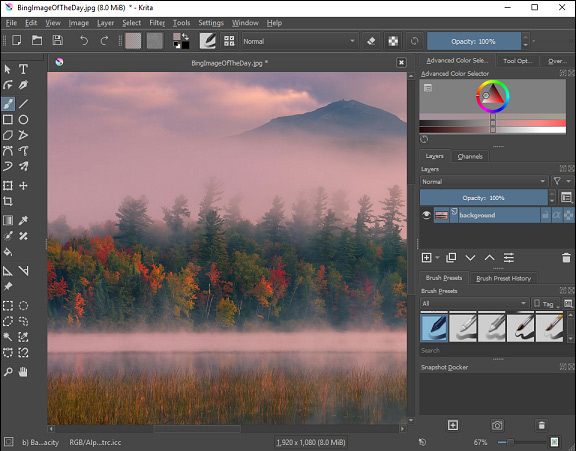Switch to Brush Preset History tab
Screen dimensions: 576x451
coord(504,278)
